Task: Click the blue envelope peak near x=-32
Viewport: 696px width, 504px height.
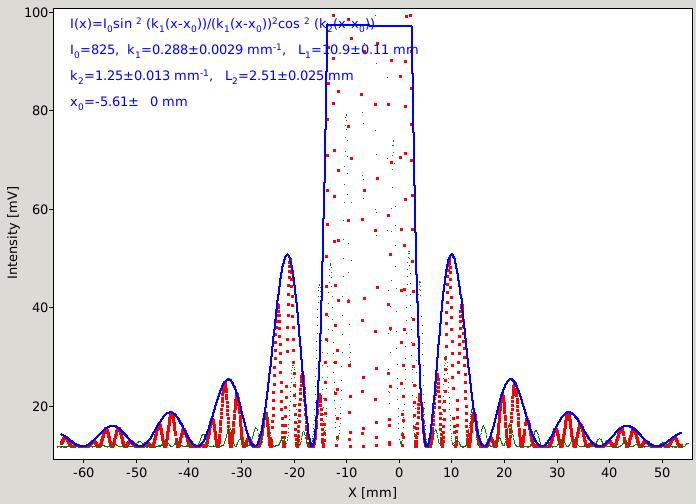Action: pos(229,380)
